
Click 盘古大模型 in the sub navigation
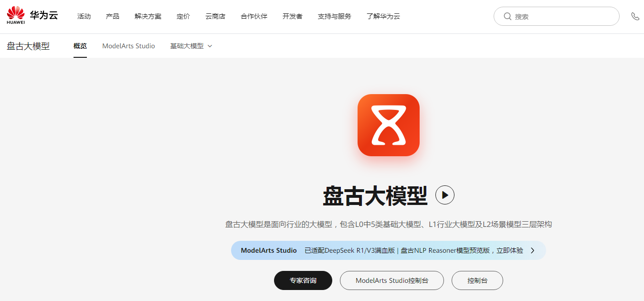28,46
